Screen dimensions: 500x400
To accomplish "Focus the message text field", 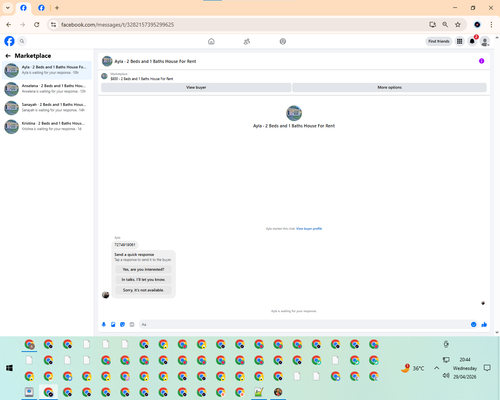I will click(x=303, y=324).
